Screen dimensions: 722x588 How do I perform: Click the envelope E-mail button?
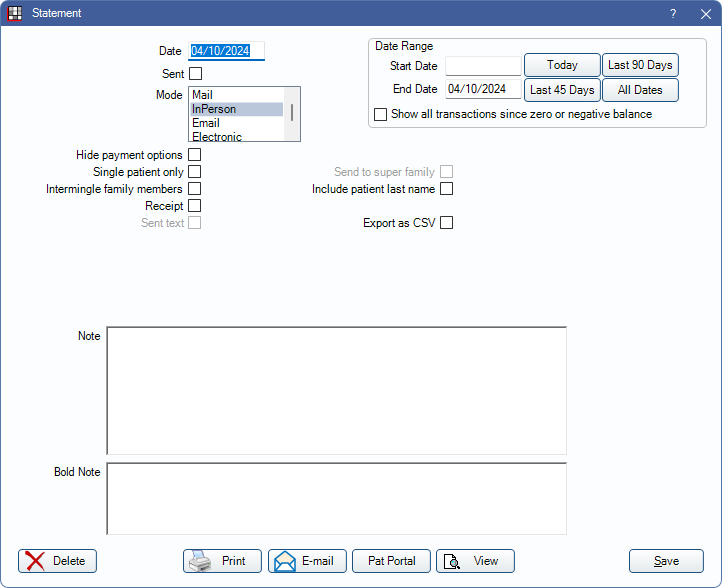pos(307,561)
